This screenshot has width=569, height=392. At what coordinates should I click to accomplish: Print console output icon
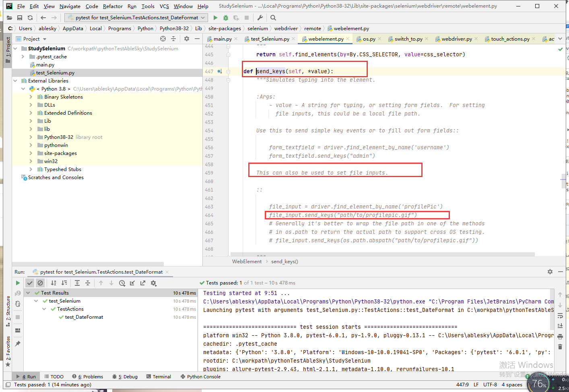pyautogui.click(x=560, y=336)
